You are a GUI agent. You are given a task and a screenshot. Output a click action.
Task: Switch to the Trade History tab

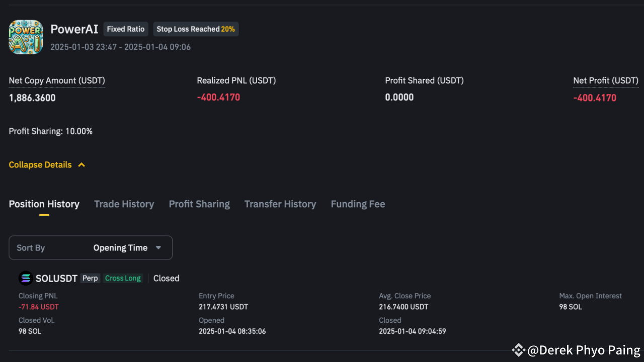(x=124, y=204)
